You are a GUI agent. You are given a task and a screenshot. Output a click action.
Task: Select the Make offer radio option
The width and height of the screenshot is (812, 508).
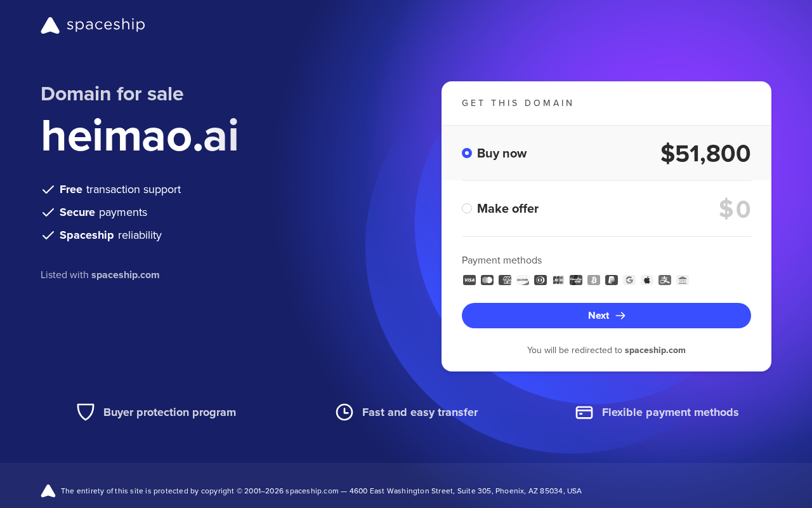467,208
